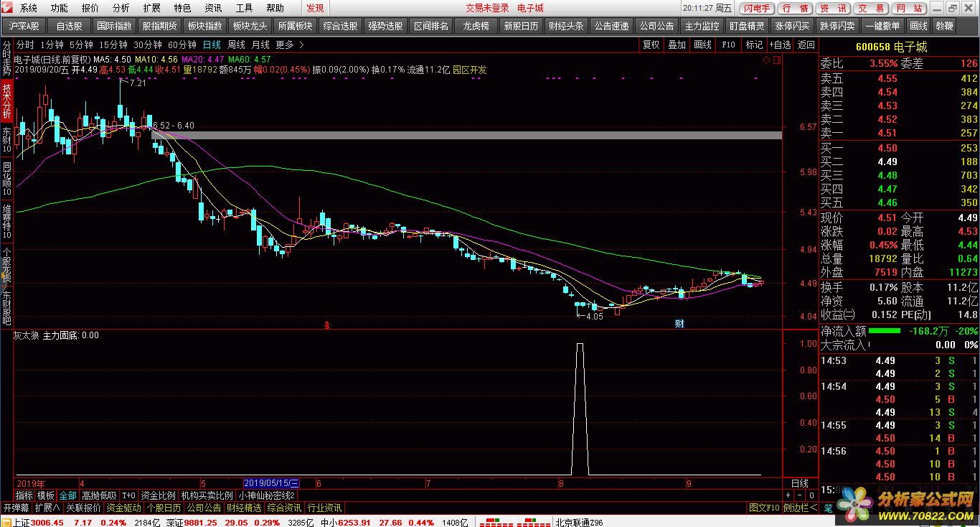Screen dimensions: 980x527
Task: Open the 个股龙虎 sidebar tab
Action: (x=6, y=264)
